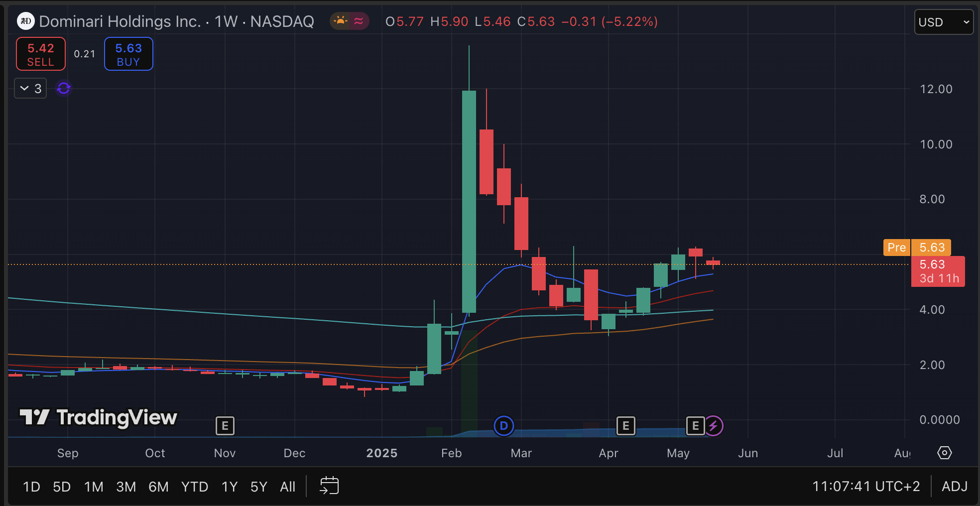The image size is (980, 506).
Task: Click the Feb label on time axis
Action: click(x=452, y=453)
